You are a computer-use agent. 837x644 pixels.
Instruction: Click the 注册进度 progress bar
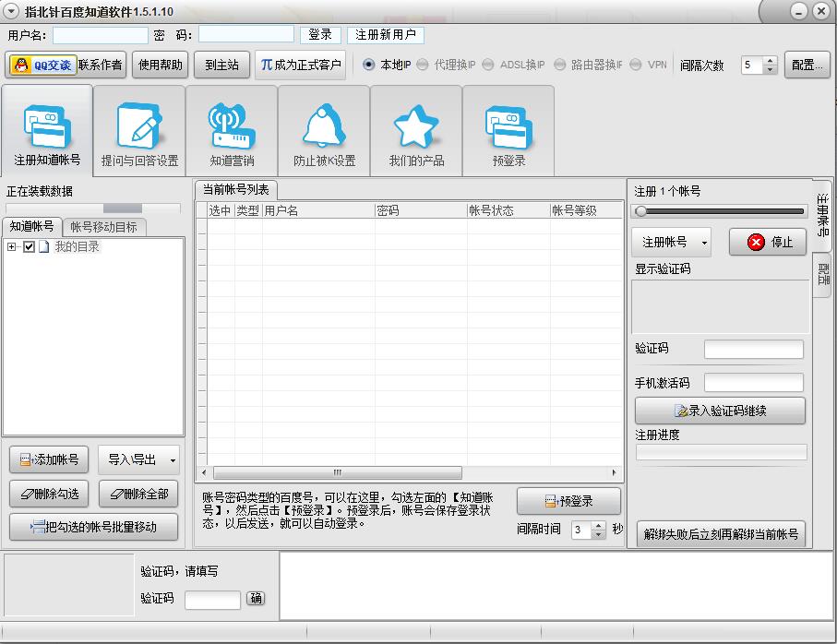coord(721,452)
